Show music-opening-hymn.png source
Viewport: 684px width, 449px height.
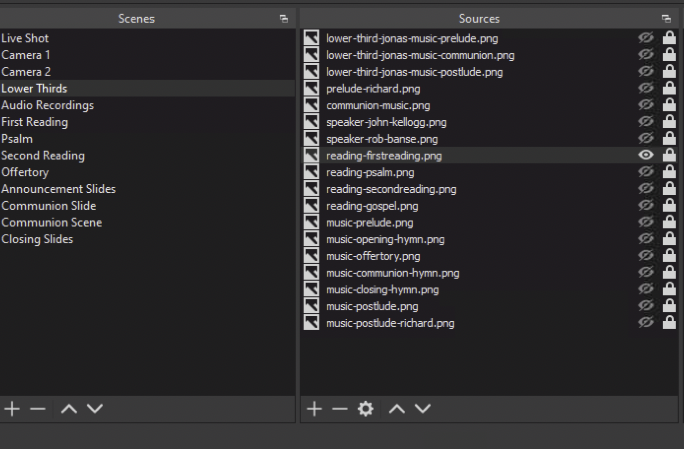tap(646, 239)
